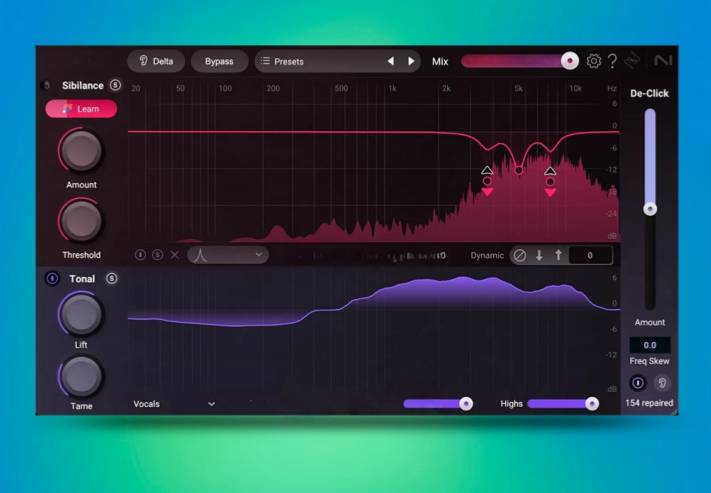Click the Freq Skew value field
The width and height of the screenshot is (711, 493).
[x=650, y=345]
